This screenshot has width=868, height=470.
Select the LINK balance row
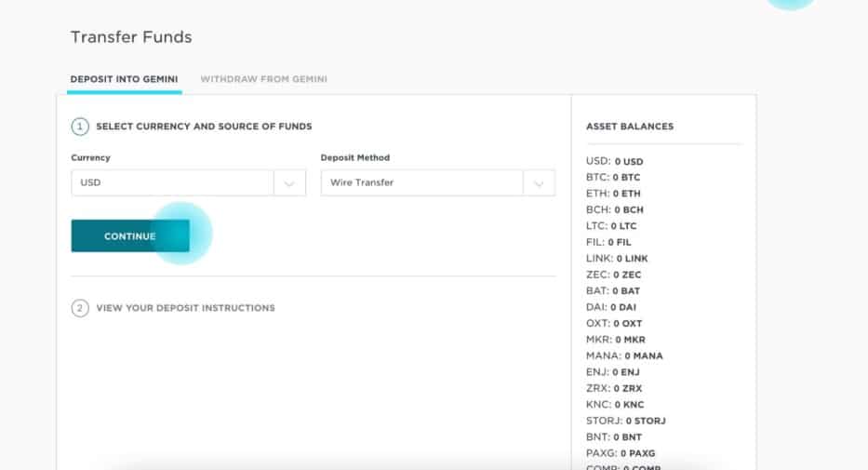(617, 258)
